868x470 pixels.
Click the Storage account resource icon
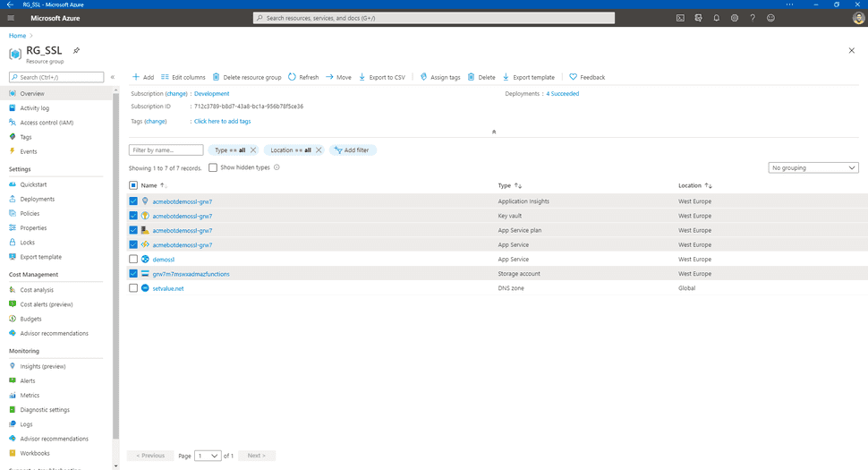(145, 273)
